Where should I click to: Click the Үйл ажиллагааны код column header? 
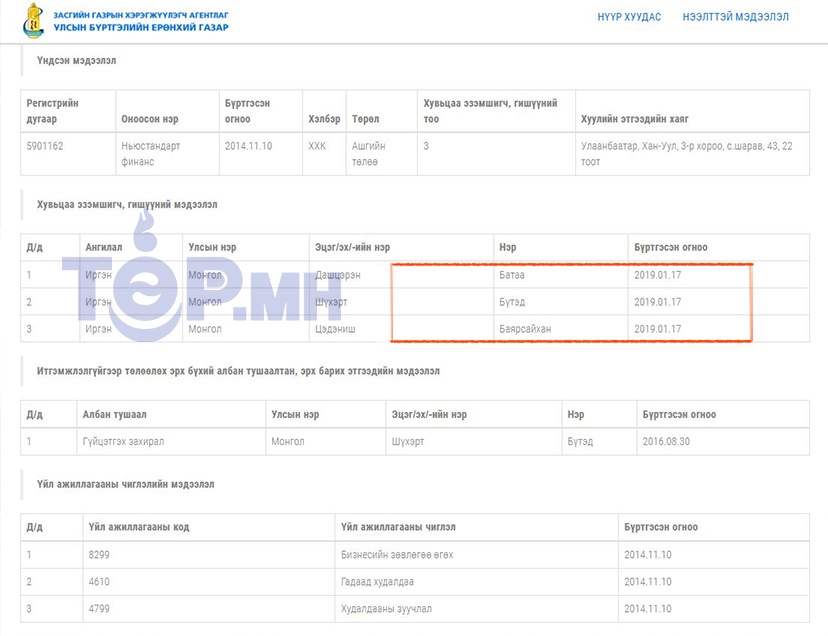tap(138, 528)
